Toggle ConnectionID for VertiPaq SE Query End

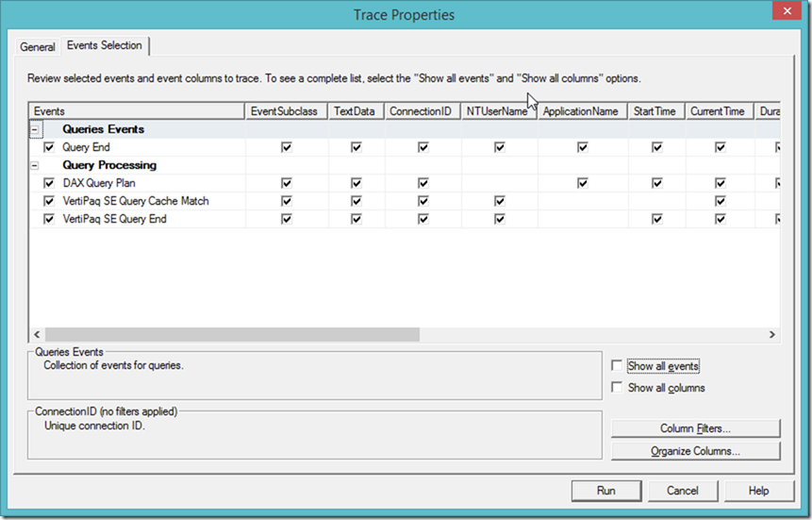pos(423,219)
